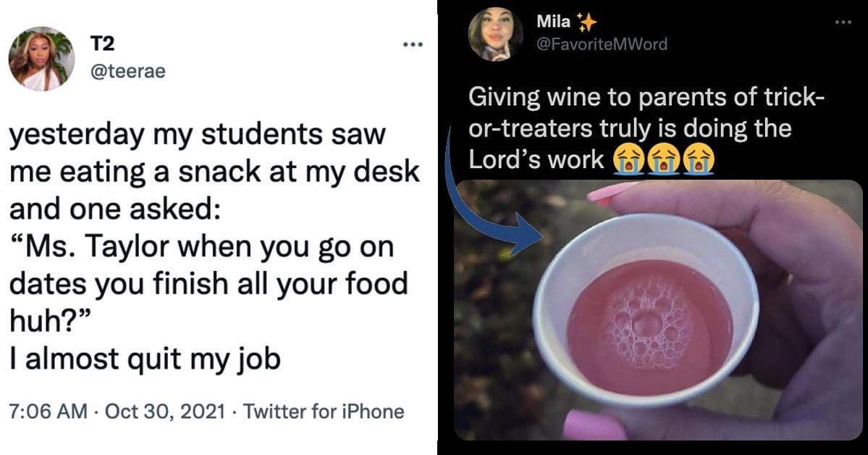This screenshot has width=868, height=455.
Task: Open T2's profile picture
Action: coord(42,59)
